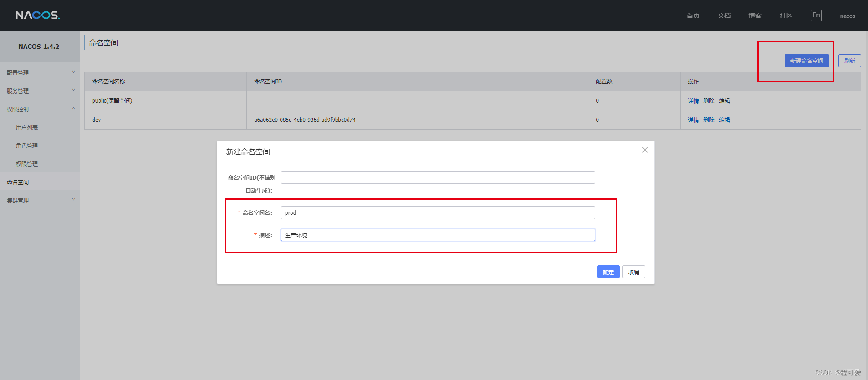The height and width of the screenshot is (380, 868).
Task: Expand the 配置管理 sidebar menu
Action: [x=40, y=73]
